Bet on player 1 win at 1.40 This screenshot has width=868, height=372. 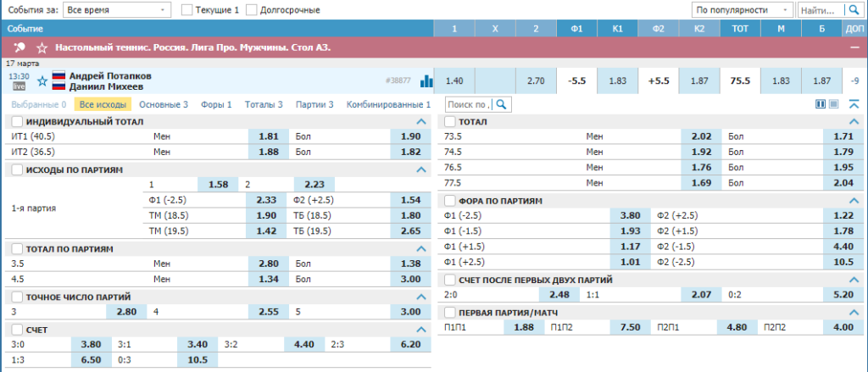pos(454,81)
